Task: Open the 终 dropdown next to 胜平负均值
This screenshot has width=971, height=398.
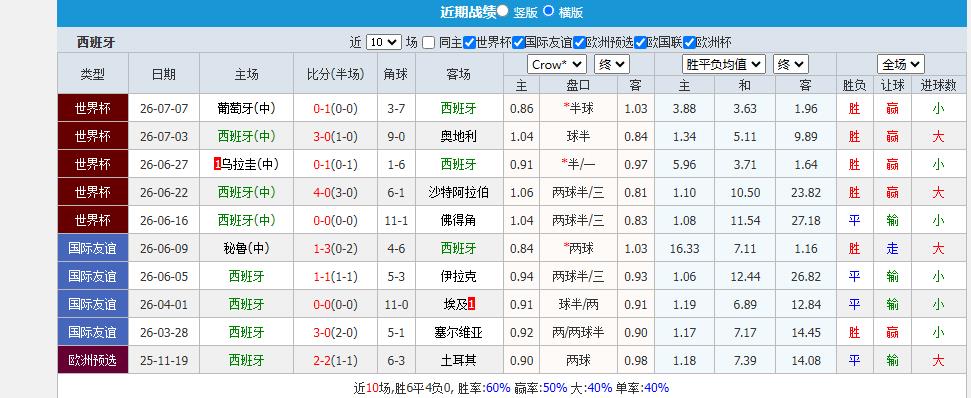Action: [x=791, y=64]
